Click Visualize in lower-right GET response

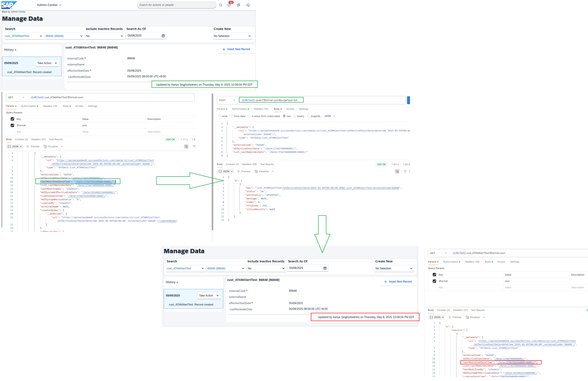473,317
